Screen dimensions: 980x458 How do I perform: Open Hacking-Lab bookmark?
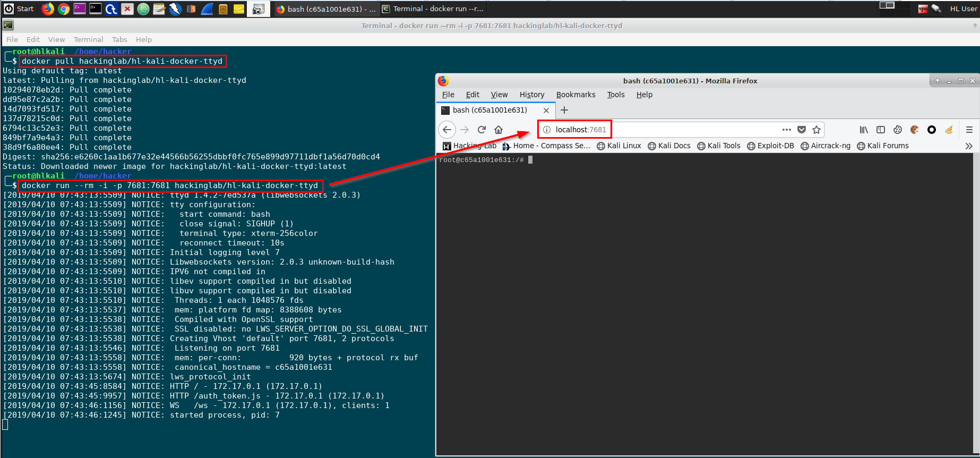(470, 146)
